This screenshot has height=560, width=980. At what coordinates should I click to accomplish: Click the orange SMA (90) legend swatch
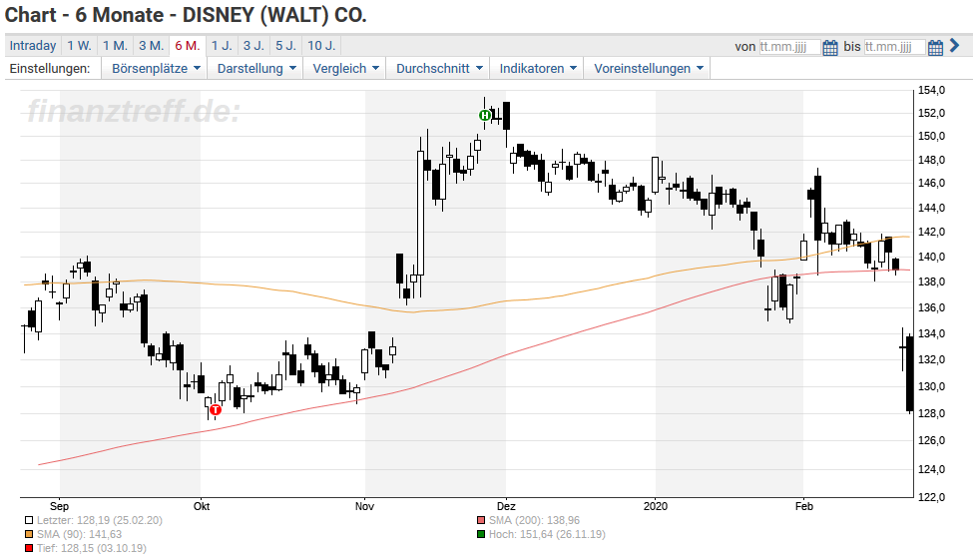point(29,534)
